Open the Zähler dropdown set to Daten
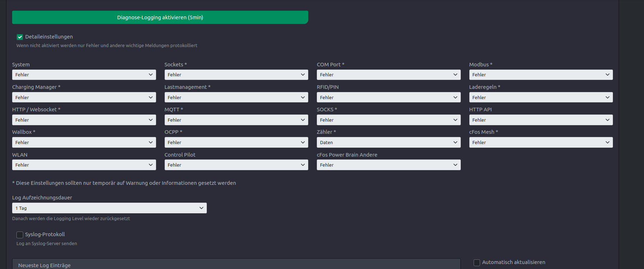The height and width of the screenshot is (269, 644). click(x=388, y=142)
